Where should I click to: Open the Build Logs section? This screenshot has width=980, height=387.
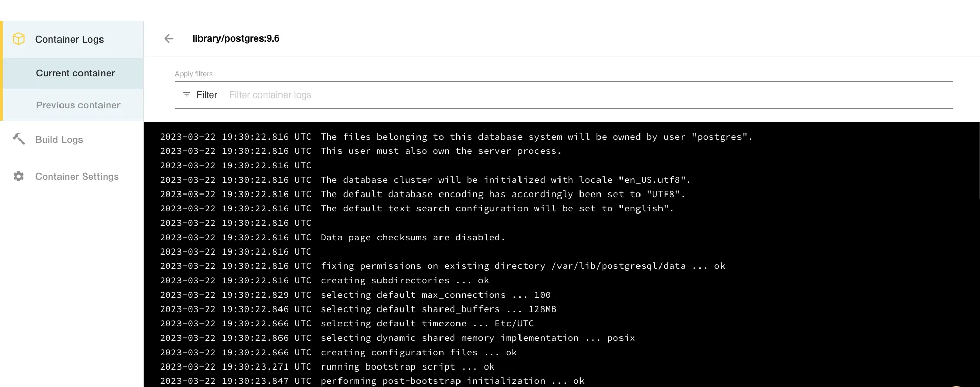[x=59, y=140]
